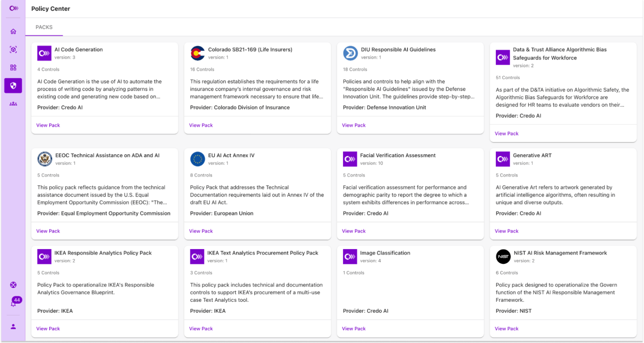The height and width of the screenshot is (343, 644).
Task: Click the DIU Responsible AI Guidelines logo
Action: click(x=350, y=53)
